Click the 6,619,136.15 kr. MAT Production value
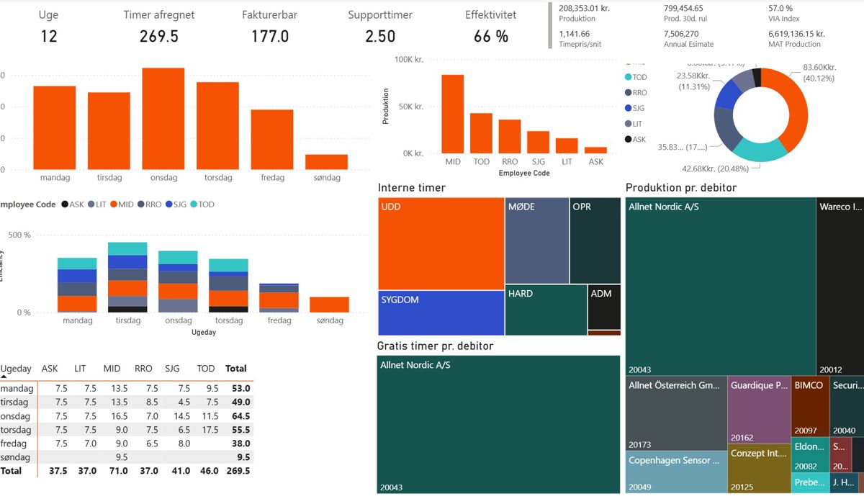 (796, 33)
